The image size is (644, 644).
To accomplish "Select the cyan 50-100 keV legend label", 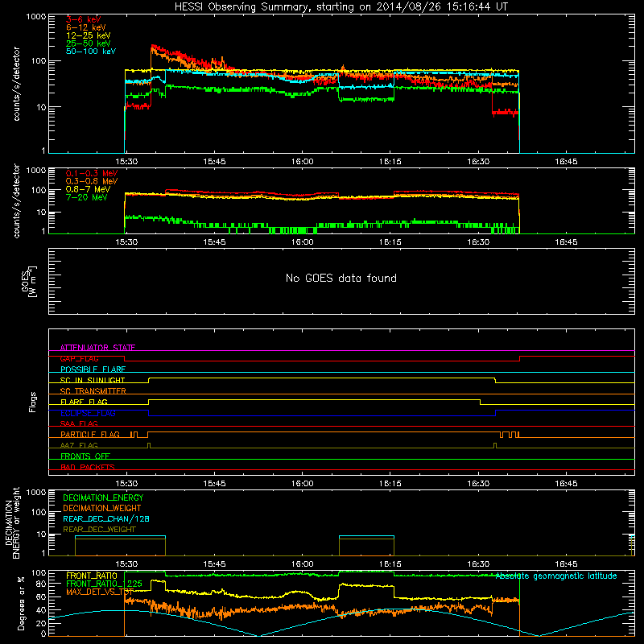I will [91, 52].
